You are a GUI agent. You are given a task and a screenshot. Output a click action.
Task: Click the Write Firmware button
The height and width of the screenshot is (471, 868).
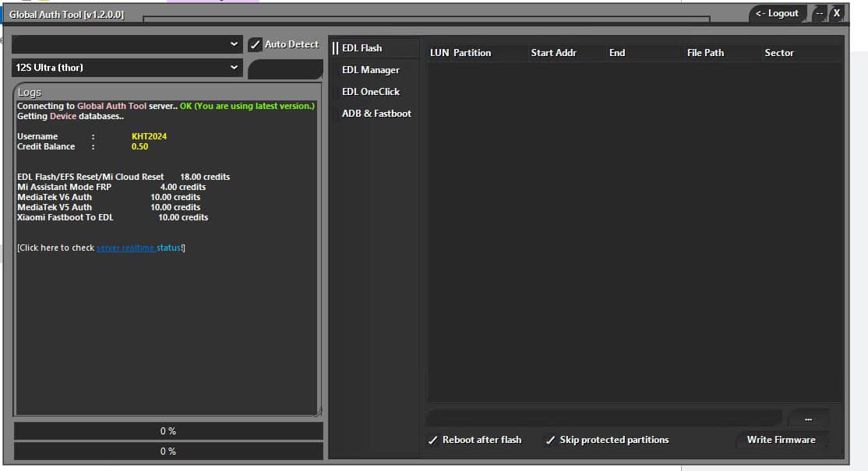coord(781,440)
